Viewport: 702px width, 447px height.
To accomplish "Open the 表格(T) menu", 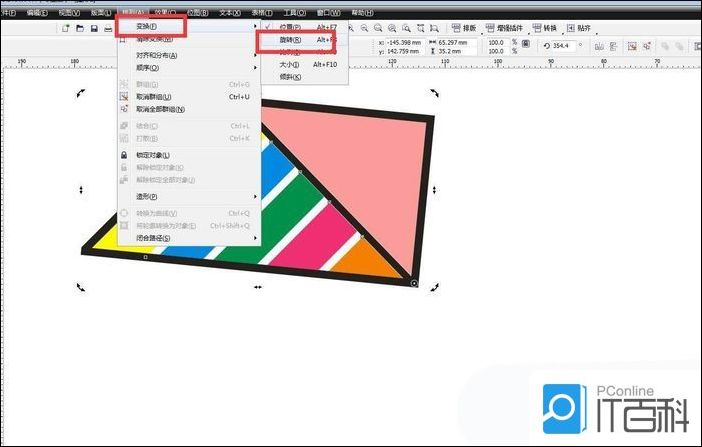I will 262,13.
